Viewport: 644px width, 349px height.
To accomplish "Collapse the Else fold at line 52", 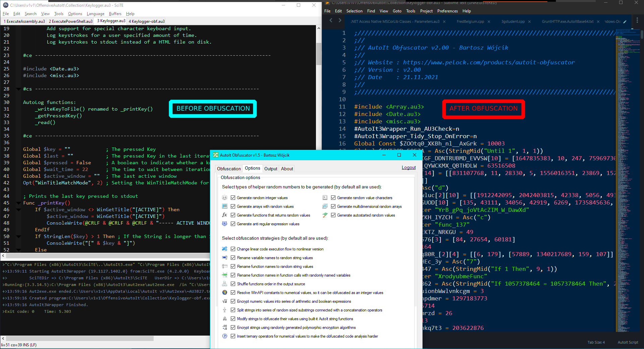I will click(x=18, y=250).
